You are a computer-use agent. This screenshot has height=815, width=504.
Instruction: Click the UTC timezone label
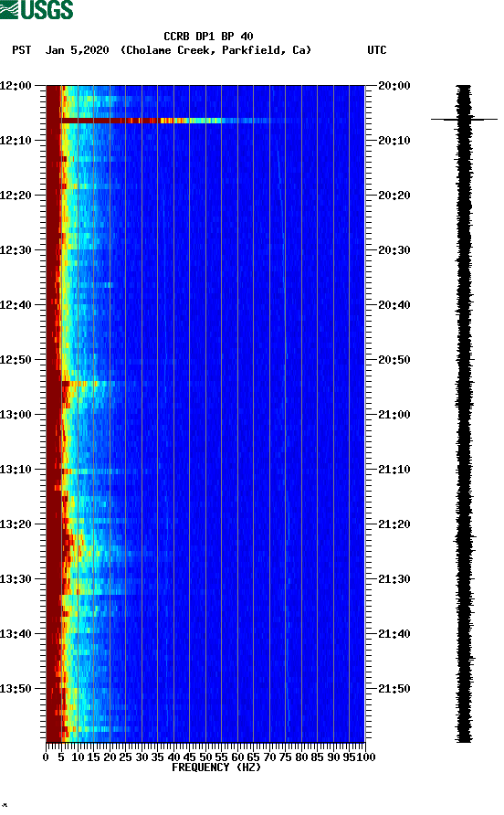coord(377,50)
